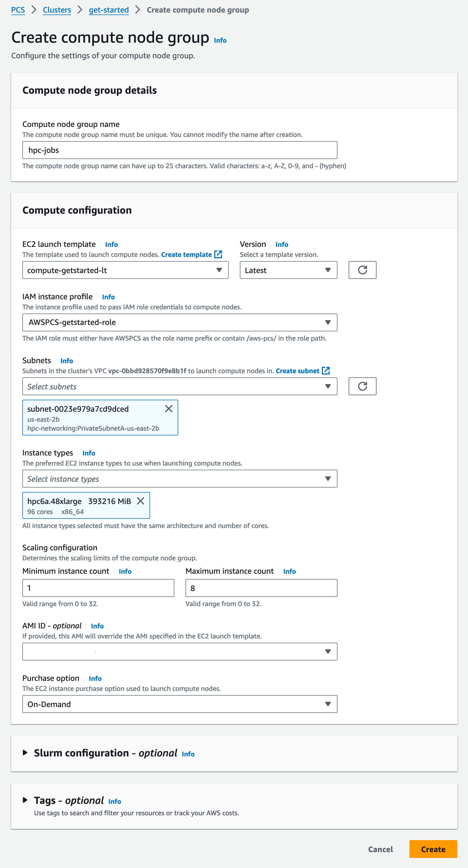468x868 pixels.
Task: Open the IAM instance profile dropdown
Action: pos(180,322)
